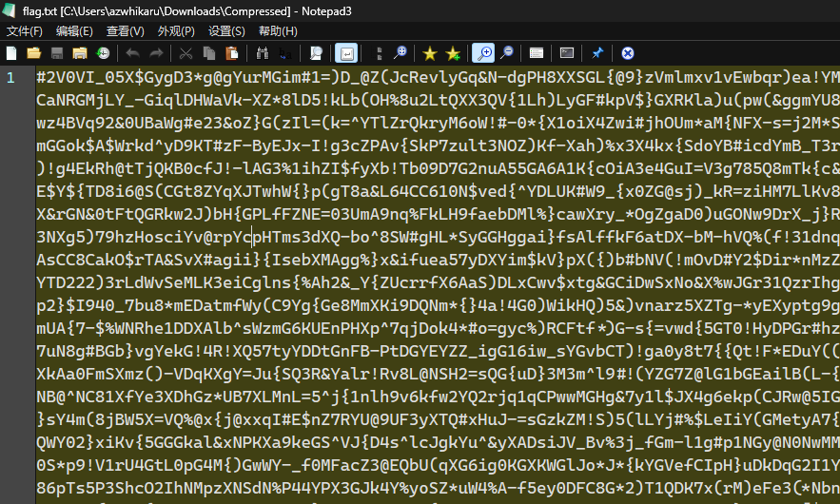The image size is (840, 504).
Task: Open the Replace text tool icon
Action: click(285, 53)
